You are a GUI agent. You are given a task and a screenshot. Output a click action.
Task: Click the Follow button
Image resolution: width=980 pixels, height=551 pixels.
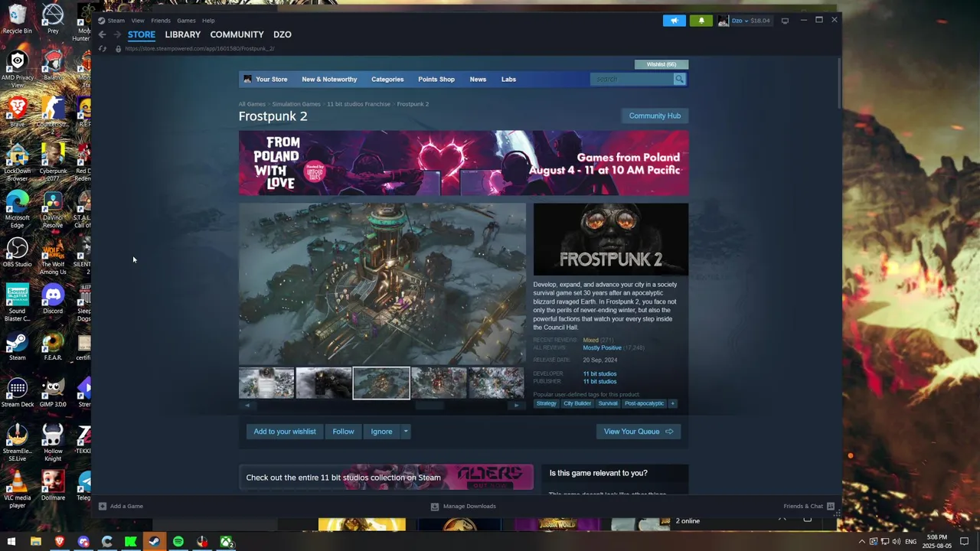point(343,432)
